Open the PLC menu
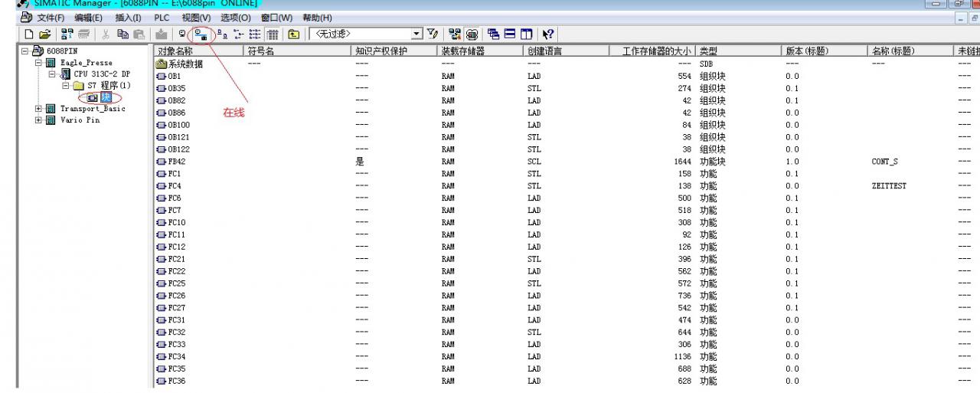Screen dimensions: 980x393 (x=162, y=18)
